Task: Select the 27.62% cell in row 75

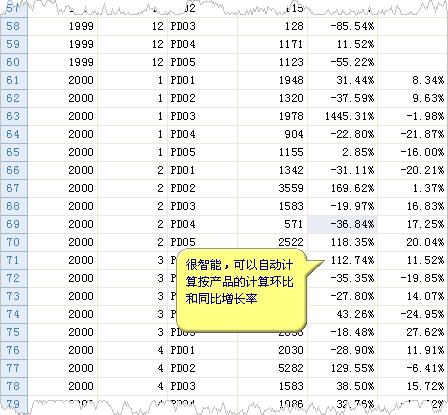Action: pyautogui.click(x=413, y=332)
